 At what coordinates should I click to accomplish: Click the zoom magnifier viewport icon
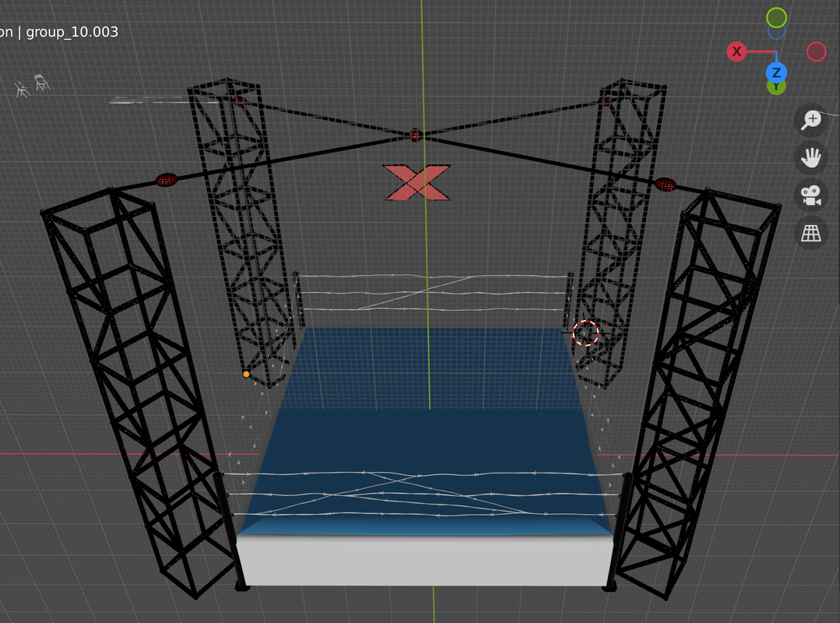tap(811, 119)
